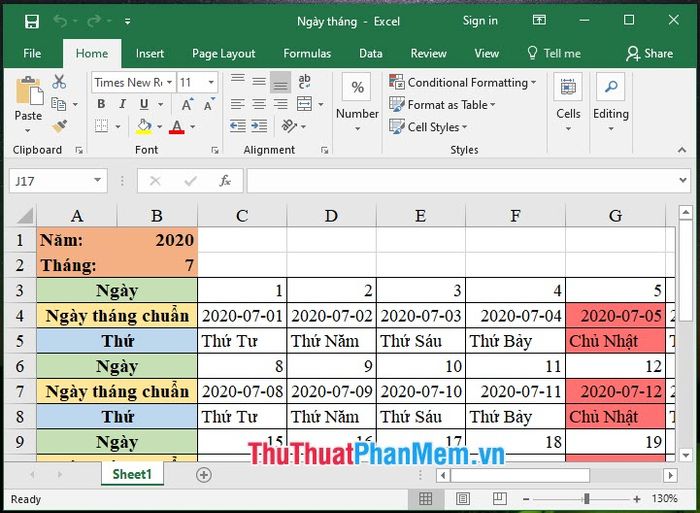This screenshot has height=513, width=700.
Task: Open Borders dropdown arrow
Action: click(118, 127)
